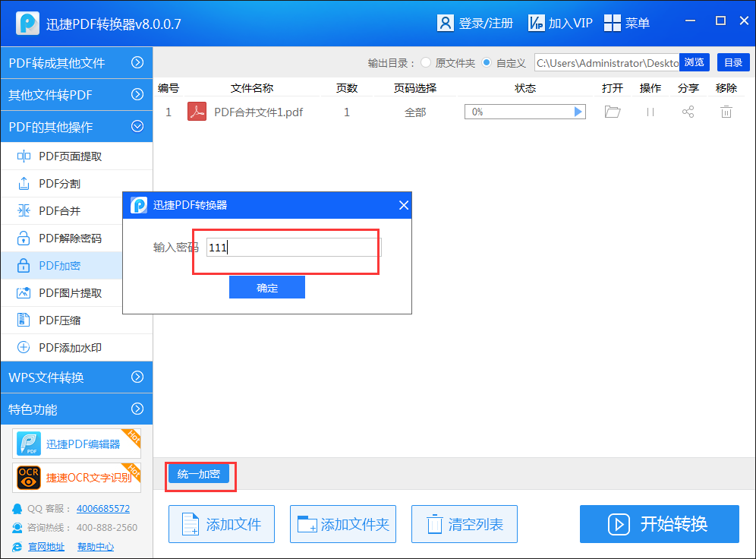Screen dimensions: 756x559
Task: Click file name PDF合并文件1.pdf
Action: click(258, 112)
